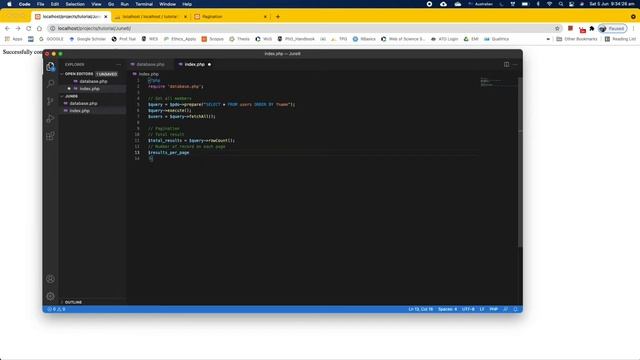Viewport: 640px width, 360px height.
Task: Go back in the browser
Action: coord(7,28)
